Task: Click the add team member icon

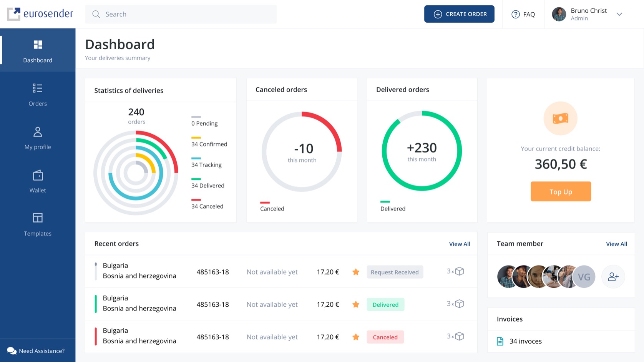Action: (x=613, y=277)
